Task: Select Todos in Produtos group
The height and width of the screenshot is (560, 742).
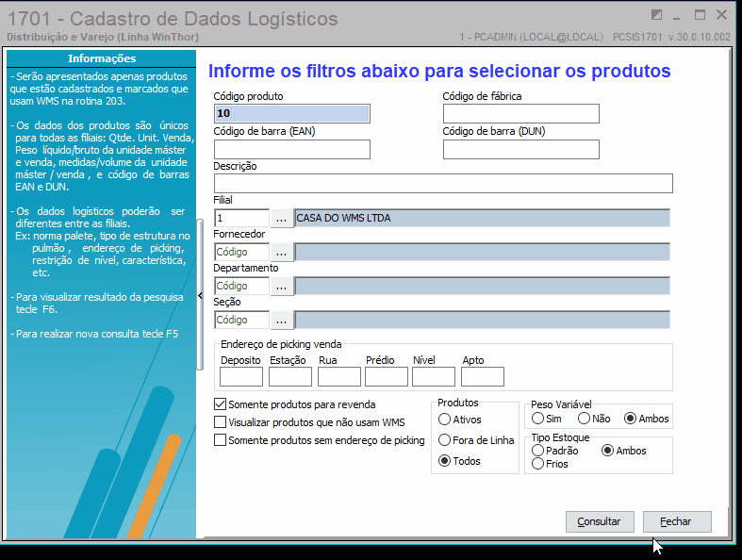Action: tap(444, 461)
